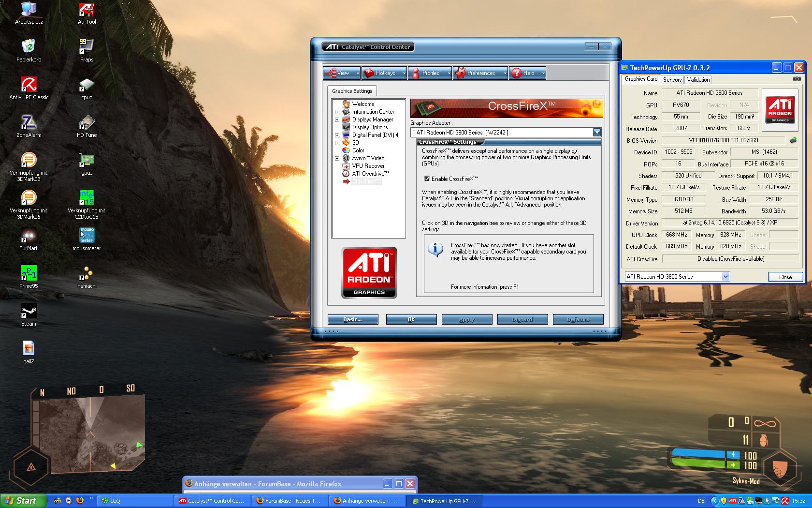The width and height of the screenshot is (812, 508).
Task: Click the Basic... button
Action: click(353, 319)
